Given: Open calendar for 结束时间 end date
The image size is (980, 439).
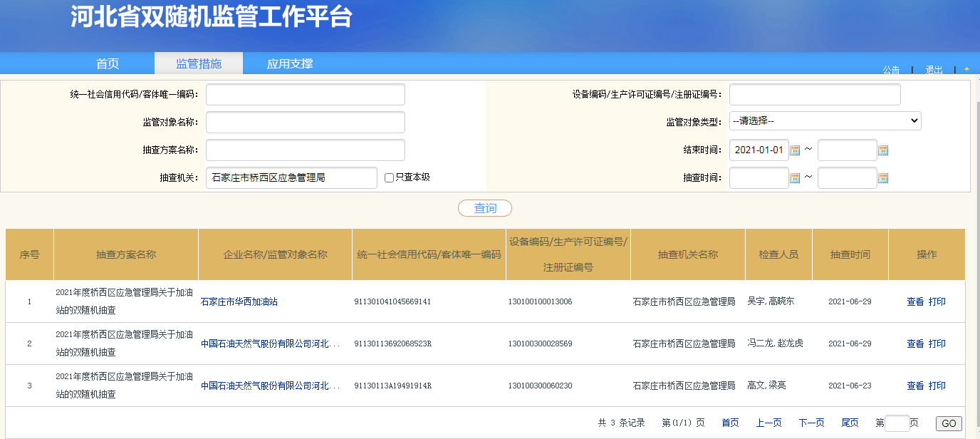Looking at the screenshot, I should click(x=883, y=150).
